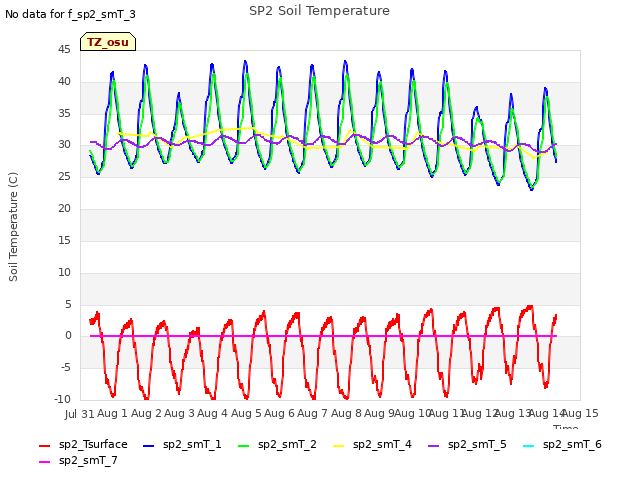Click the Aug 7 x-axis tick label
This screenshot has width=640, height=480.
click(312, 413)
